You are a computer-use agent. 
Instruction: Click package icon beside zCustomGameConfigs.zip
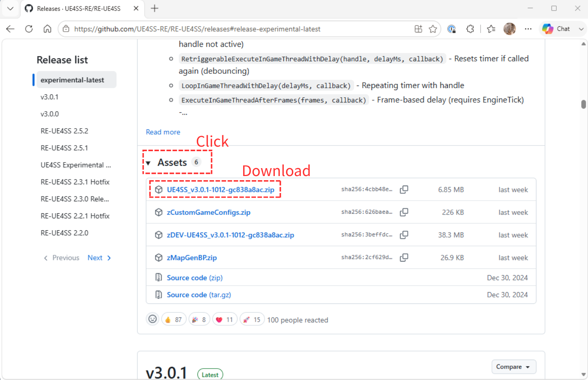pos(159,212)
